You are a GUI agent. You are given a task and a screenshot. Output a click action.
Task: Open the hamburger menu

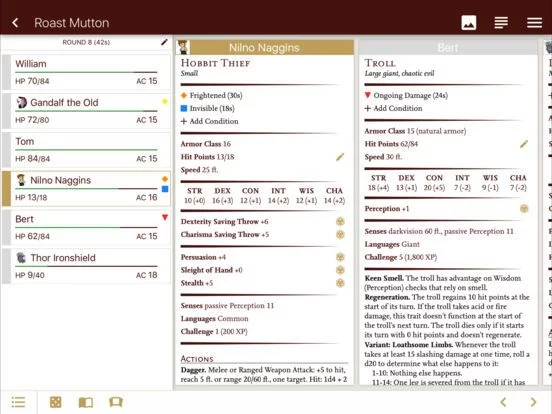(534, 23)
